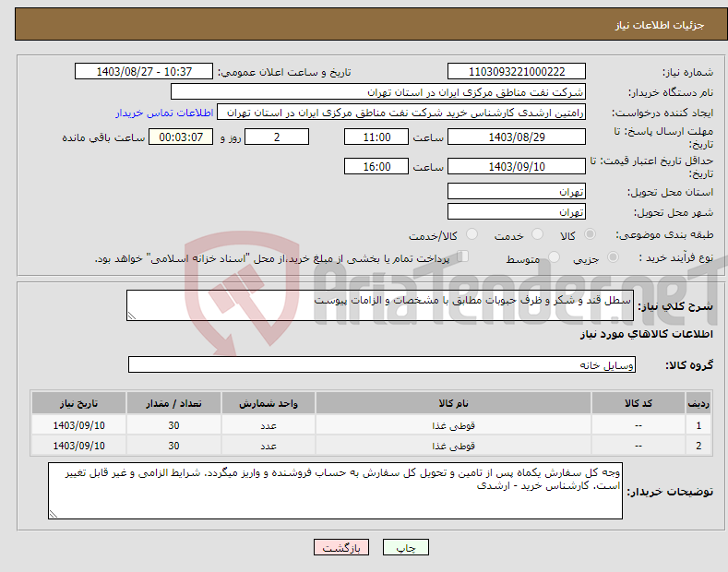Click the بازگشت back button
Viewport: 728px width, 572px height.
pos(341,548)
